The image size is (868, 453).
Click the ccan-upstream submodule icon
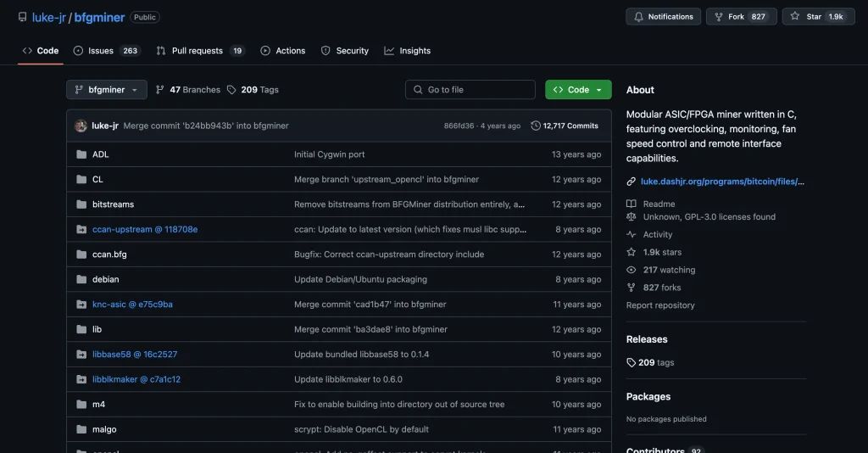click(x=81, y=229)
